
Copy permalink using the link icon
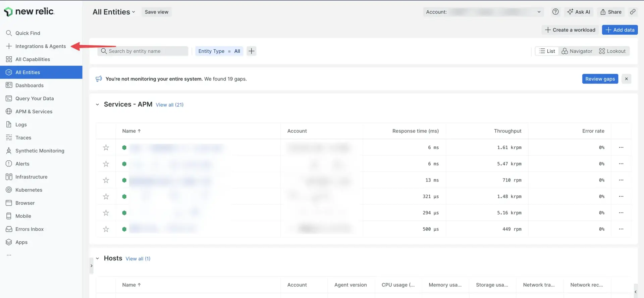(633, 12)
